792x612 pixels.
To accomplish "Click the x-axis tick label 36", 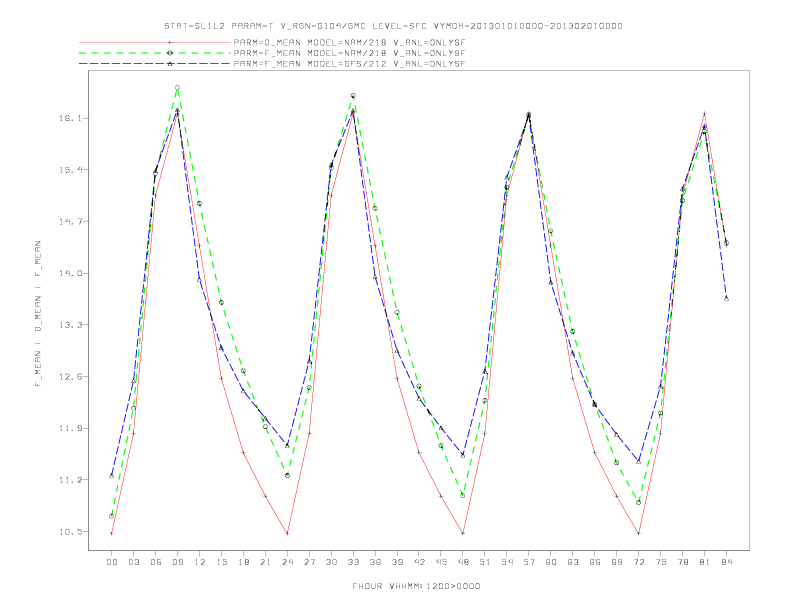I will tap(375, 562).
